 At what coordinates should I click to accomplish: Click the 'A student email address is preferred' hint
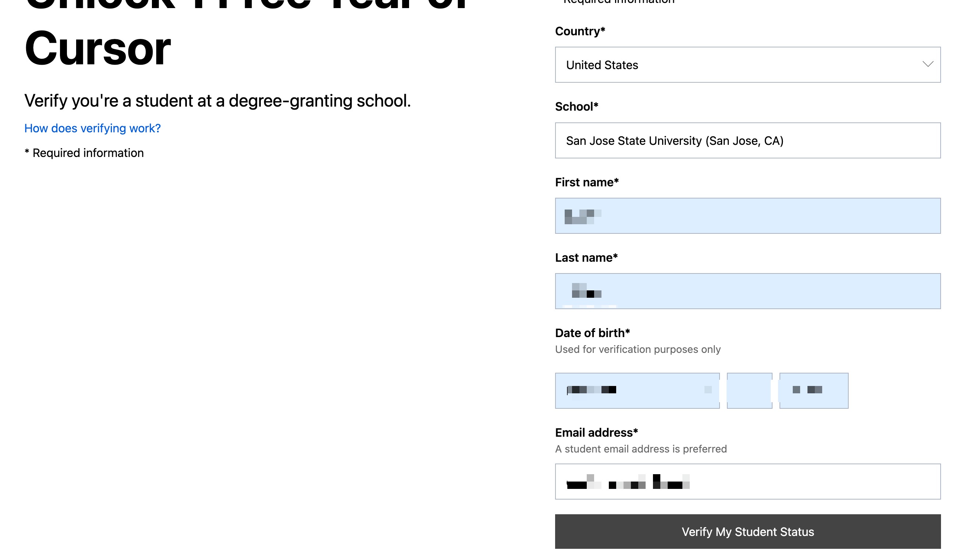(641, 449)
